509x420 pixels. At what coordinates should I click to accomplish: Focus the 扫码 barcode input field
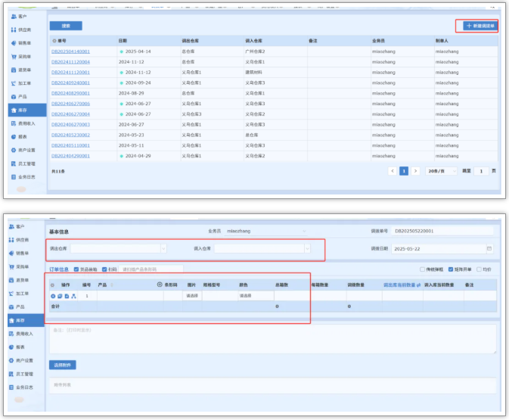click(x=151, y=269)
